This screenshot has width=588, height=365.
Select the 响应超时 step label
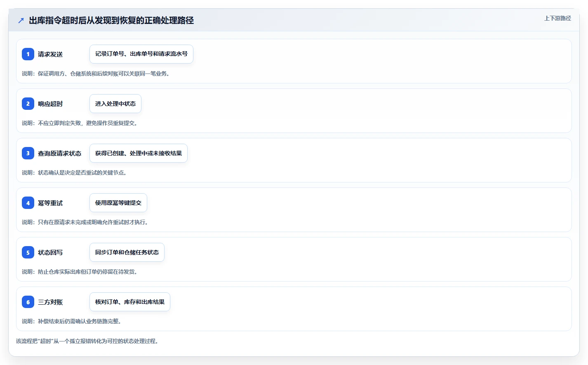click(x=50, y=104)
